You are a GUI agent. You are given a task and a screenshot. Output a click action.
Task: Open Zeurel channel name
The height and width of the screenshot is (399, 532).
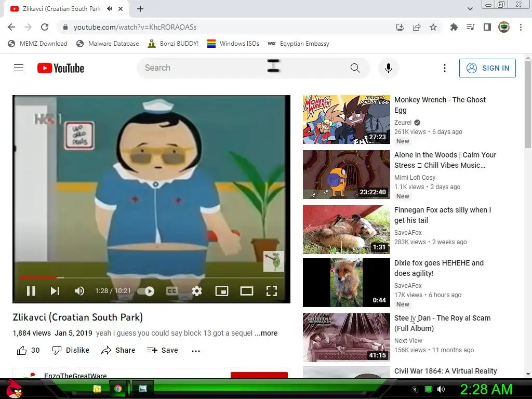pos(403,123)
